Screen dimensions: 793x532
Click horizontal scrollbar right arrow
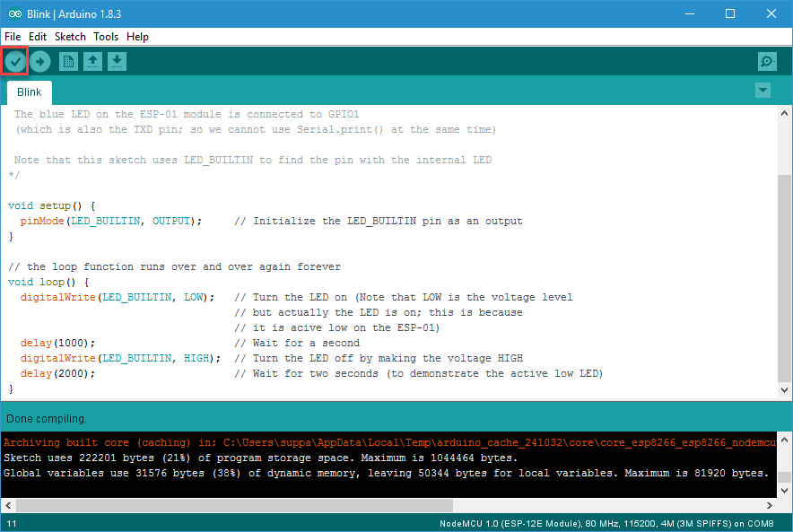point(770,505)
